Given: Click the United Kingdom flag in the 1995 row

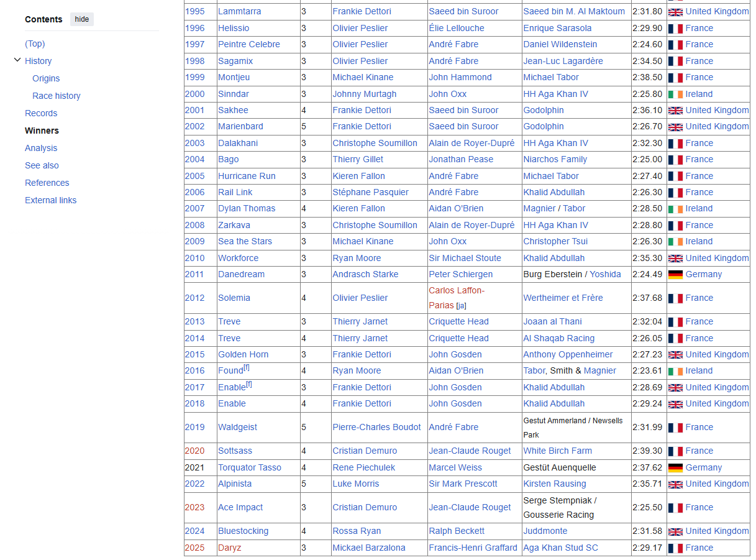Looking at the screenshot, I should click(675, 11).
